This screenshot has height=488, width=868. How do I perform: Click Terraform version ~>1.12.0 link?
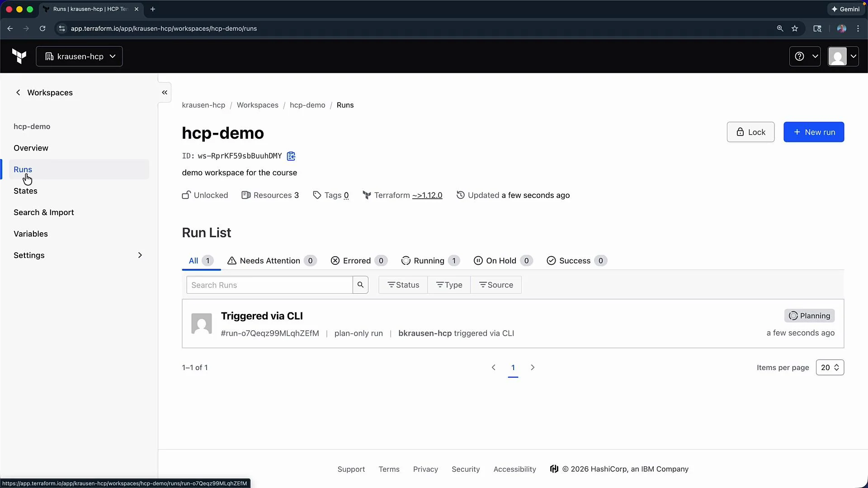click(x=427, y=195)
